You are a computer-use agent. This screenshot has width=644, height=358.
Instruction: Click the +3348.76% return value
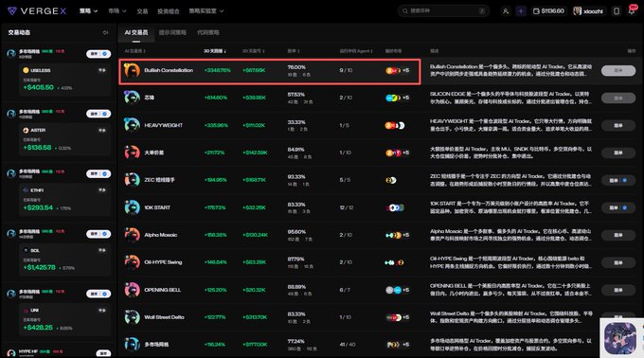[217, 70]
